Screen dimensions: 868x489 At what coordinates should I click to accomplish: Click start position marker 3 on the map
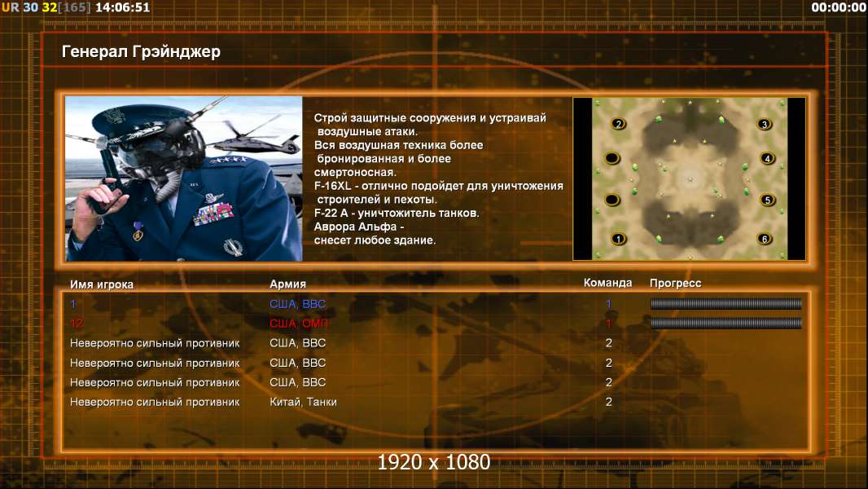pos(765,124)
